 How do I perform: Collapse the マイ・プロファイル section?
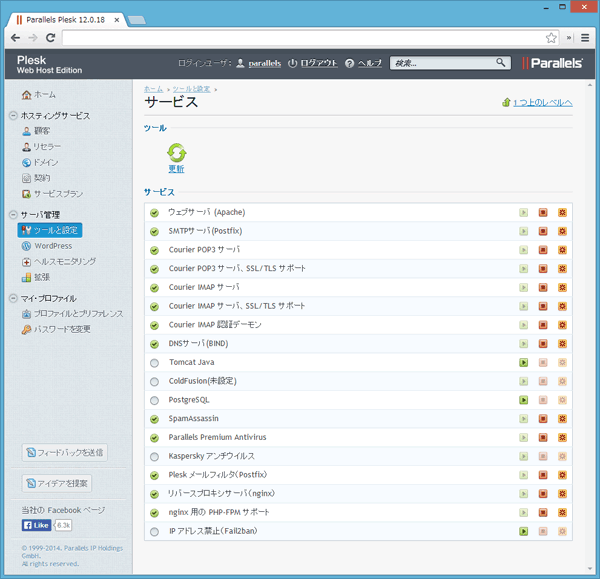[13, 298]
